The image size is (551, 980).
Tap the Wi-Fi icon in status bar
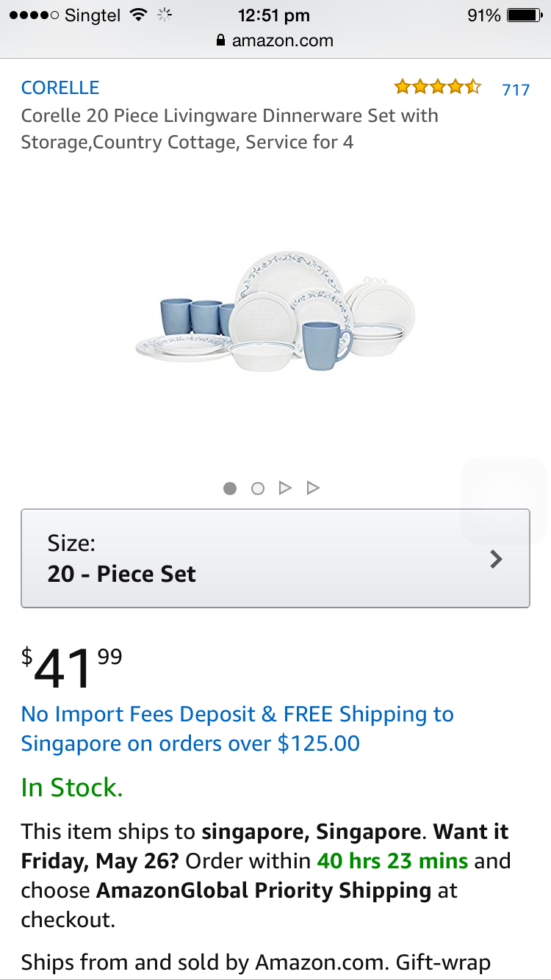coord(137,15)
